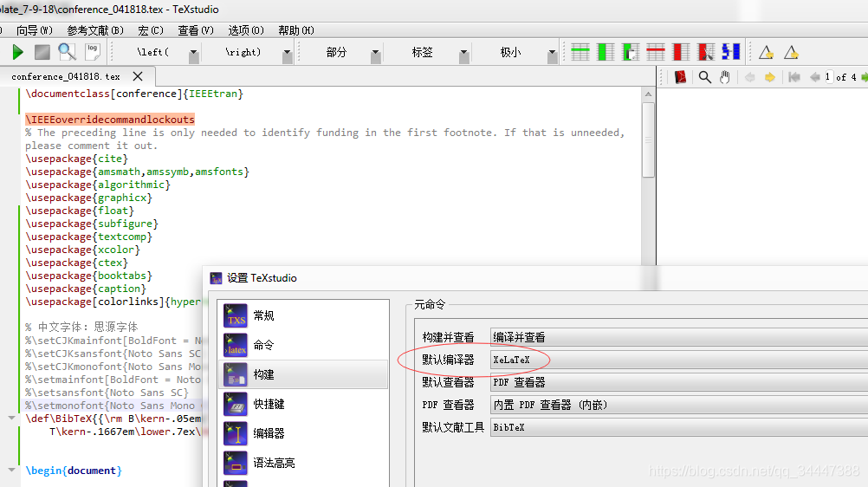
Task: Select 快捷键 Shortcuts settings category
Action: 303,404
